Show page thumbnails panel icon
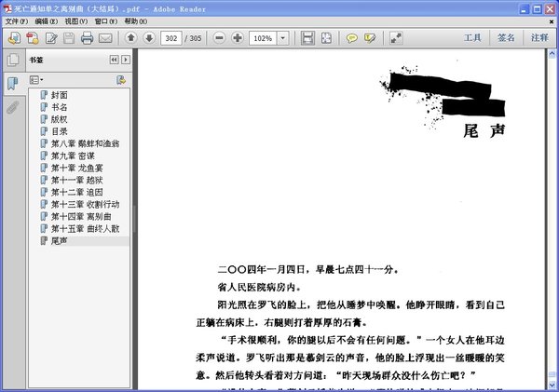This screenshot has width=559, height=392. click(13, 60)
